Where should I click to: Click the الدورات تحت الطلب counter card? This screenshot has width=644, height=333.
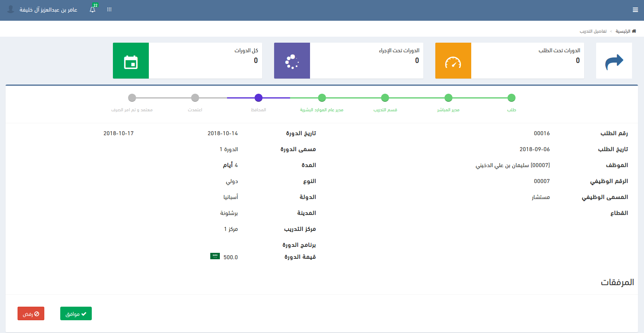coord(527,61)
